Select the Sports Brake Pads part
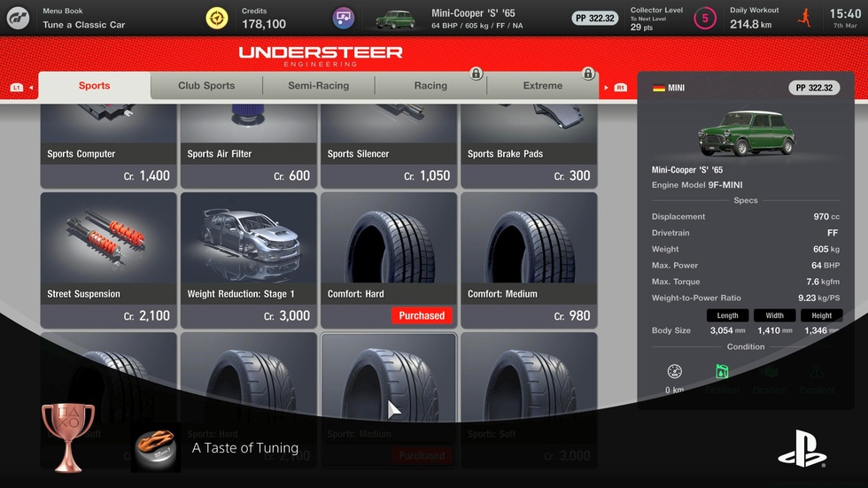This screenshot has width=868, height=488. [529, 147]
